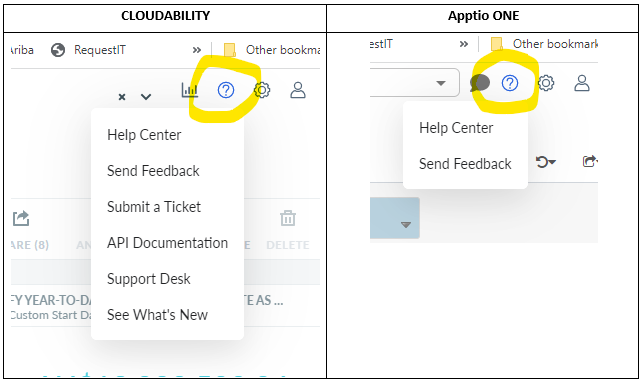Expand the undo arrow dropdown in Apptio ONE

pos(546,162)
